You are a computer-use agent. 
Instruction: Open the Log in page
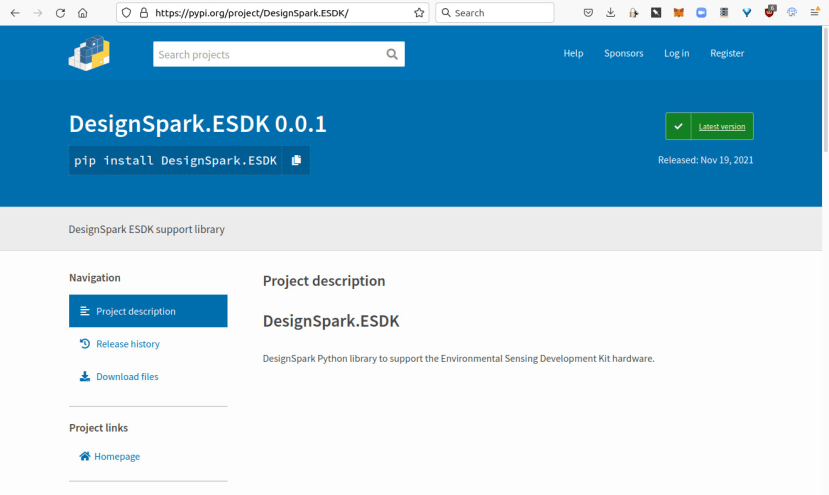(x=676, y=53)
